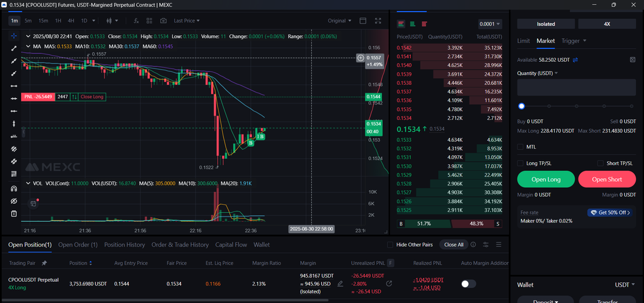The image size is (644, 303).
Task: Change the 4X leverage button
Action: coord(607,24)
